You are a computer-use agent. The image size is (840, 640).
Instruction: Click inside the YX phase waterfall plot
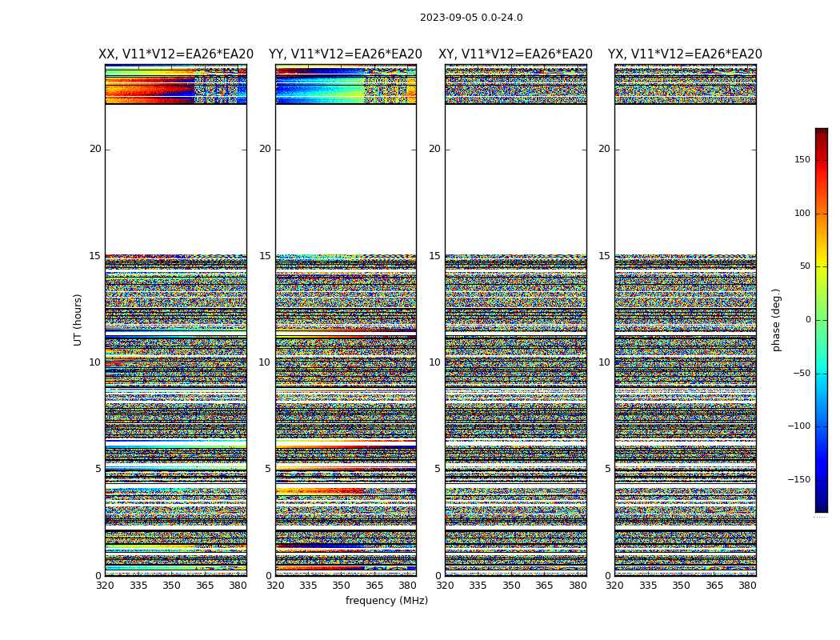pos(685,320)
